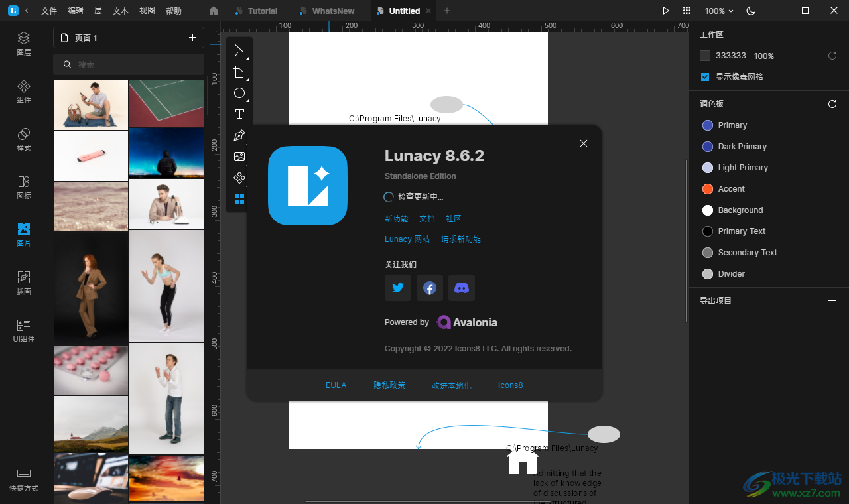
Task: Choose the Image tool in the toolbar
Action: click(239, 157)
